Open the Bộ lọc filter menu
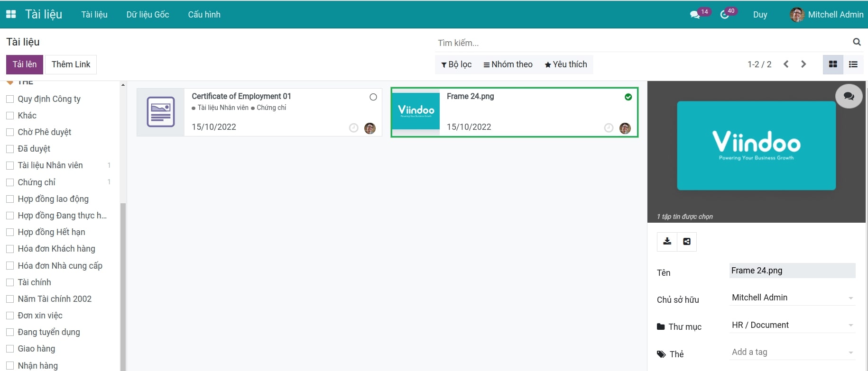The height and width of the screenshot is (371, 868). [456, 64]
